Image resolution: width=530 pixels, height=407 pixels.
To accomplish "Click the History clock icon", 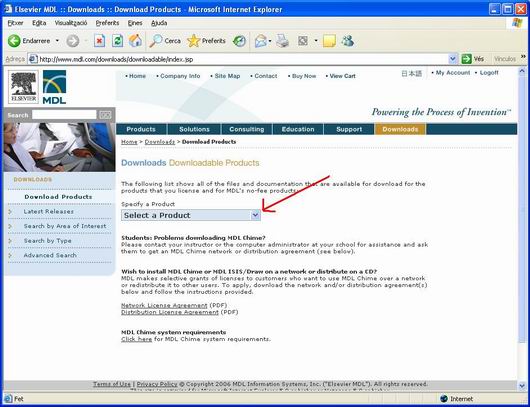I will [239, 41].
